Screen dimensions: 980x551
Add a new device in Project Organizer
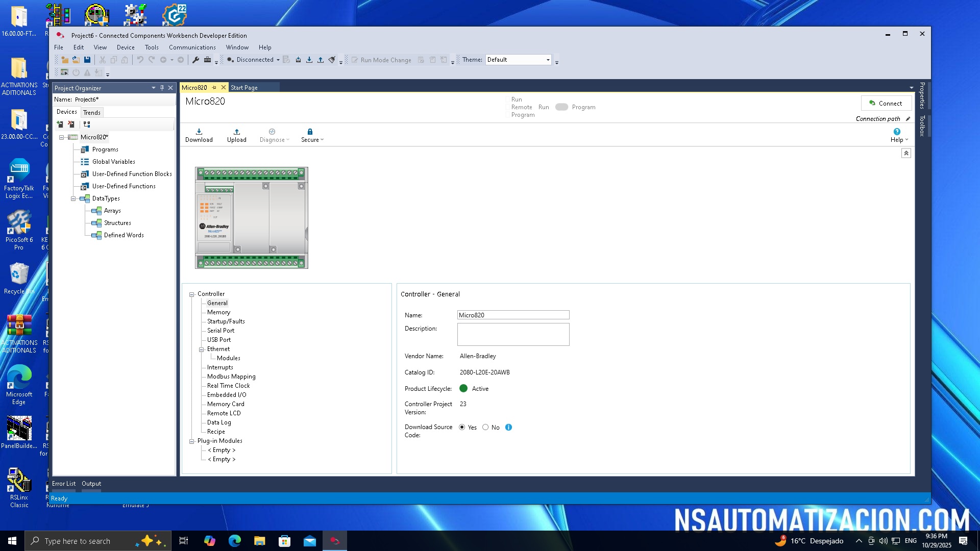tap(60, 124)
